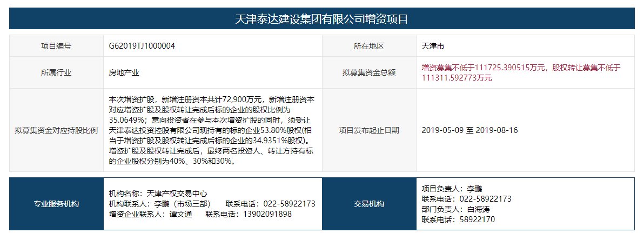
Task: Select 机构联系人：李鹏（市场三部） text
Action: coord(160,204)
